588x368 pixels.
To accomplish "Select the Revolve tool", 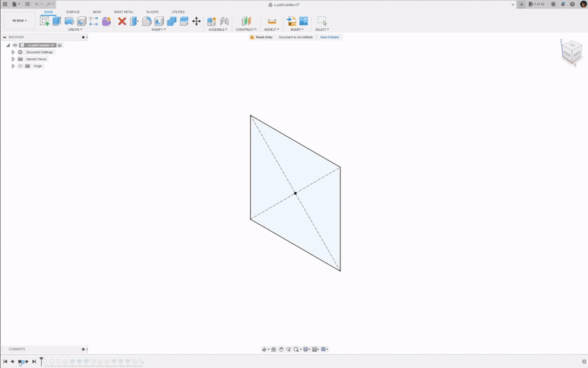I will tap(69, 21).
